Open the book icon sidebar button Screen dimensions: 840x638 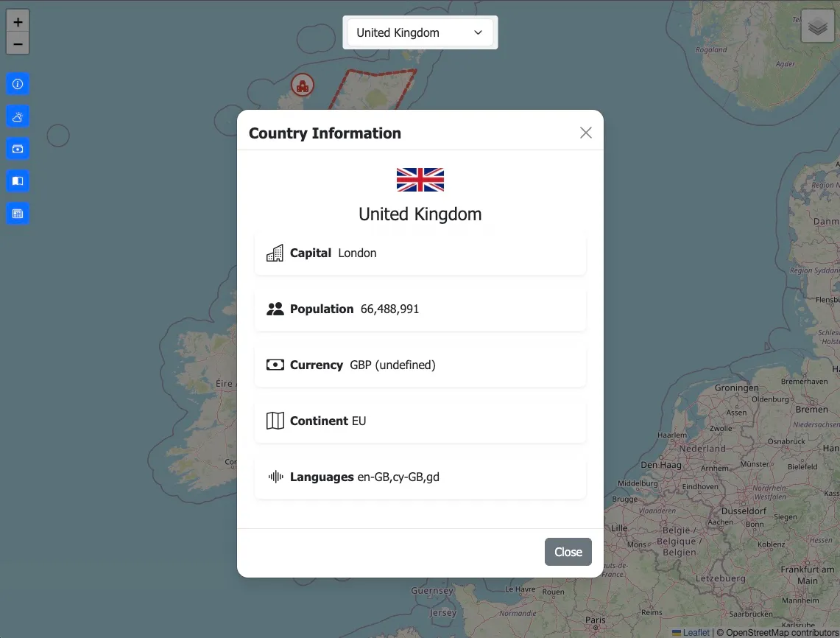(x=18, y=181)
